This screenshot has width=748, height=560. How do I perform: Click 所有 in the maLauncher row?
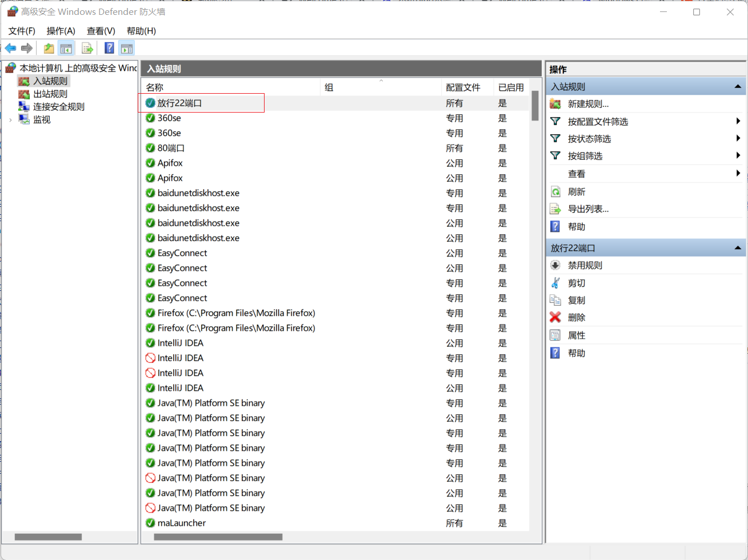point(454,523)
